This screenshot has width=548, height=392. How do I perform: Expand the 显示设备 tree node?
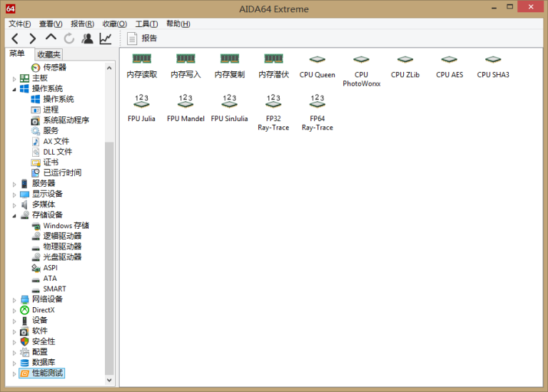(x=14, y=195)
